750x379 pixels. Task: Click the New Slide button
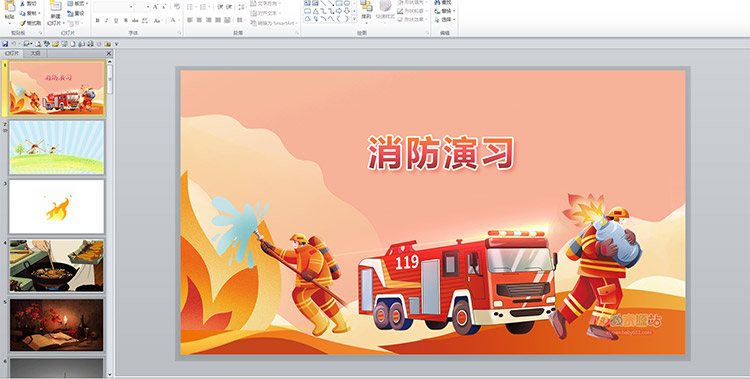tap(55, 13)
